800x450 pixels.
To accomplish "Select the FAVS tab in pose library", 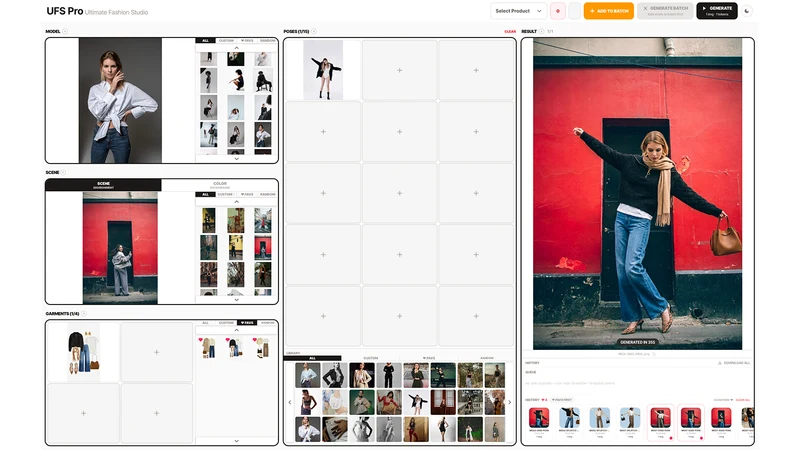I will coord(429,358).
